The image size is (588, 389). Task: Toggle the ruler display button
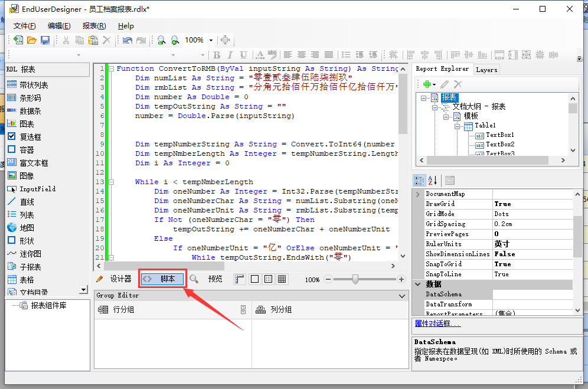pos(239,279)
